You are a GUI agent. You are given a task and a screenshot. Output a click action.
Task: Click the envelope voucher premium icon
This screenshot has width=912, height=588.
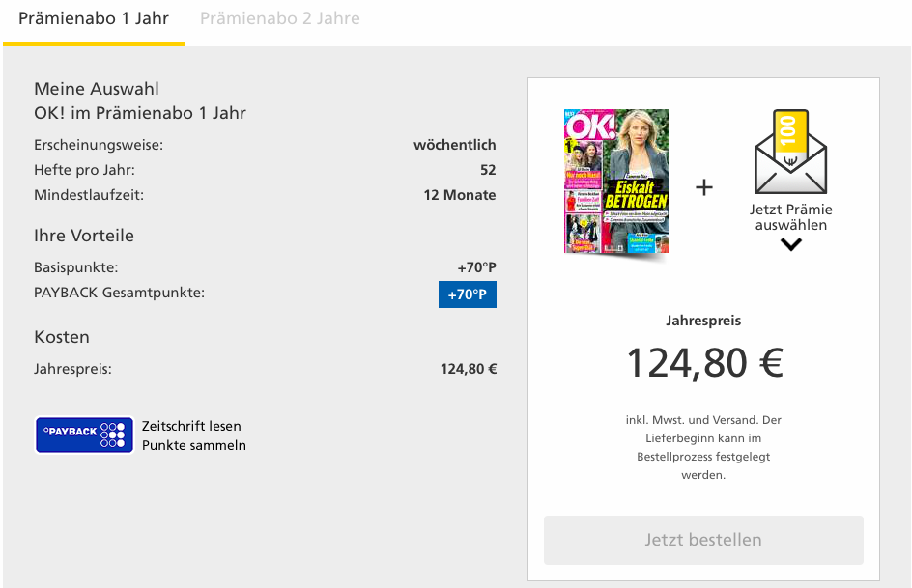[790, 154]
